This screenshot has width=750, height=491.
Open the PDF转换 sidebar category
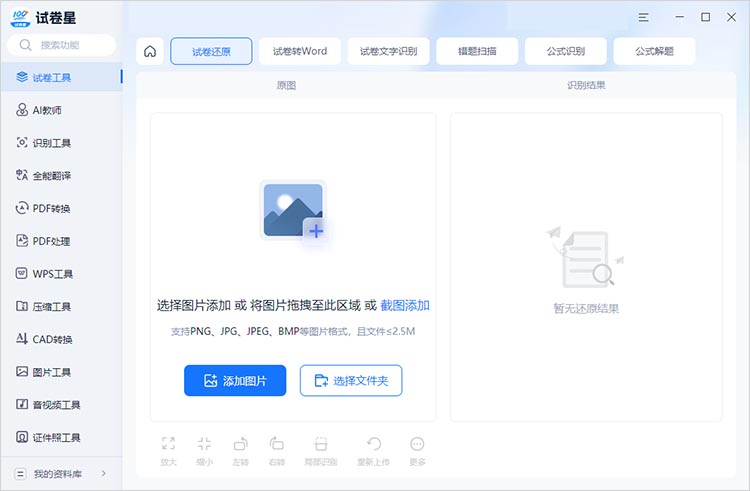[x=61, y=208]
